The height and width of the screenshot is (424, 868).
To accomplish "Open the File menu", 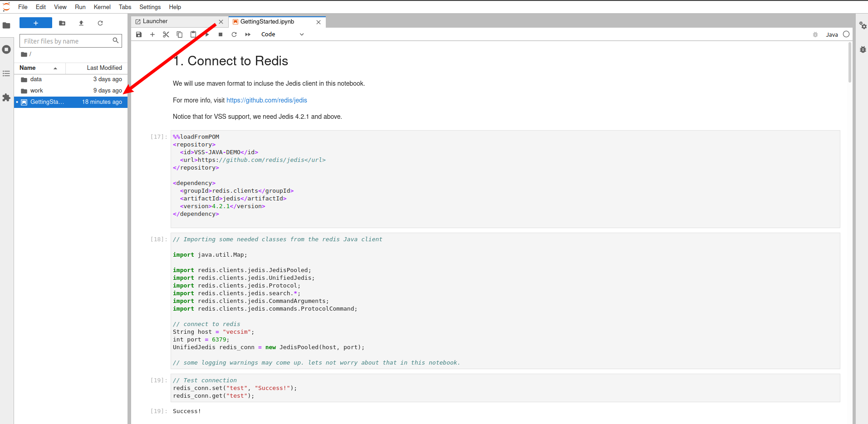I will [x=23, y=7].
